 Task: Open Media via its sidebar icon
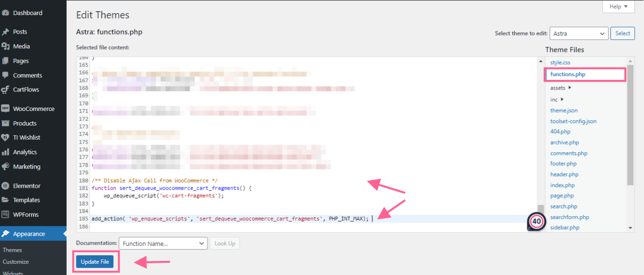pyautogui.click(x=6, y=46)
